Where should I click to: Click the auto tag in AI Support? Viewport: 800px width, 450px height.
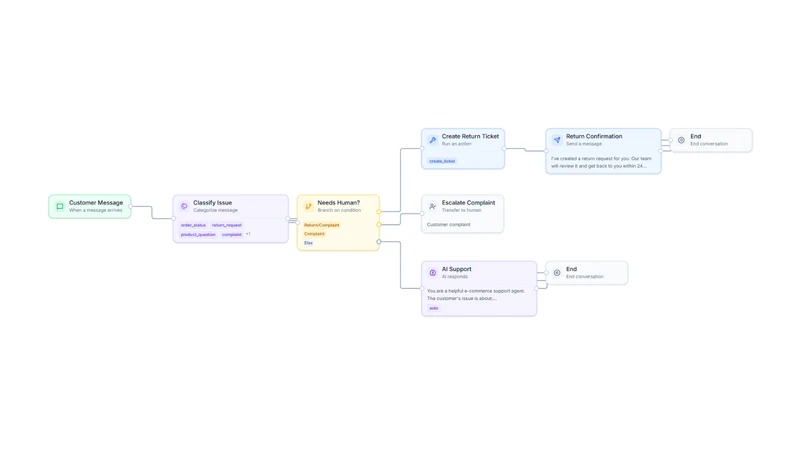tap(434, 308)
